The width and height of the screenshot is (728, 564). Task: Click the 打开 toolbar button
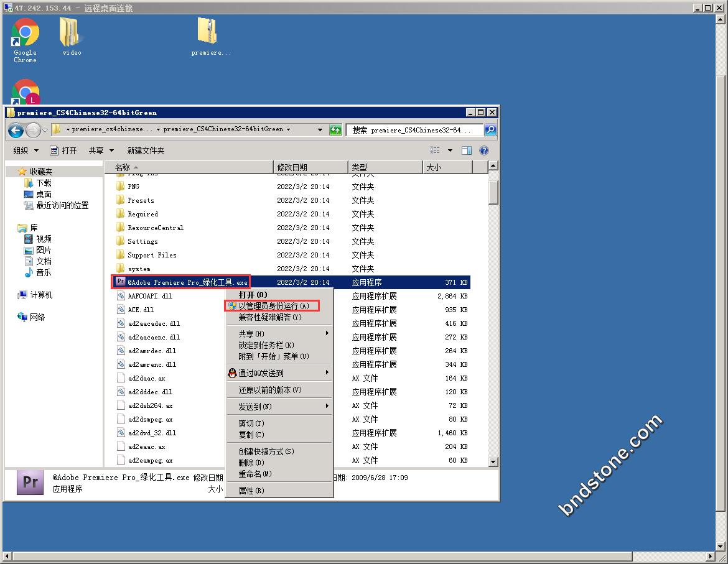pos(63,150)
